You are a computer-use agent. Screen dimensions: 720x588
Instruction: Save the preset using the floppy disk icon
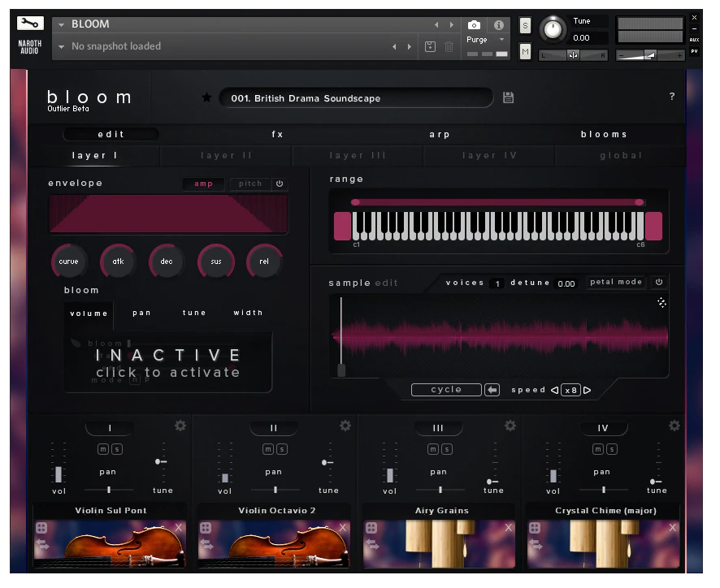509,98
